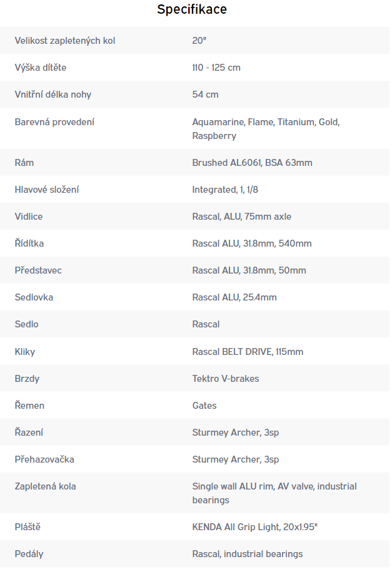Click the KENDA All Grip Light value

tap(254, 527)
